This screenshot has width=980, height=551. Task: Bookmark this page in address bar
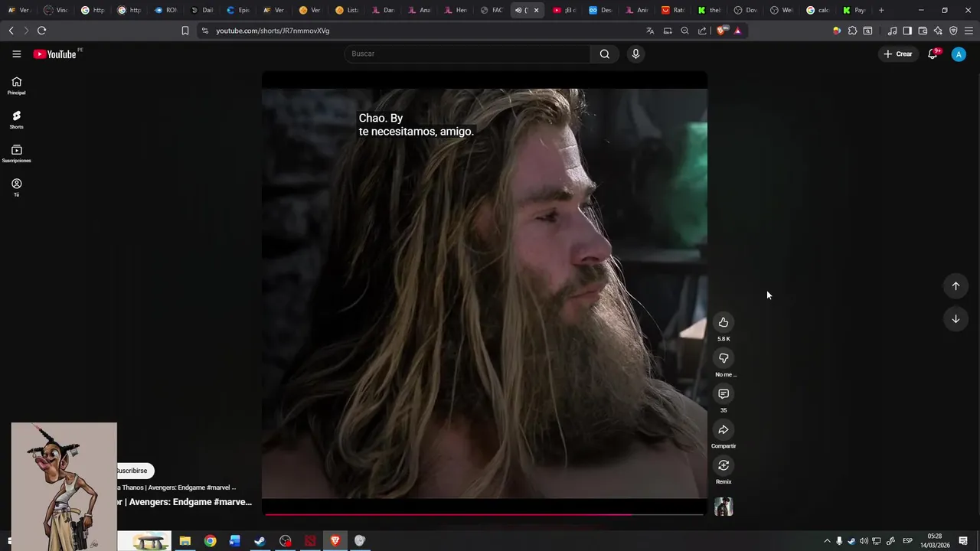point(185,31)
